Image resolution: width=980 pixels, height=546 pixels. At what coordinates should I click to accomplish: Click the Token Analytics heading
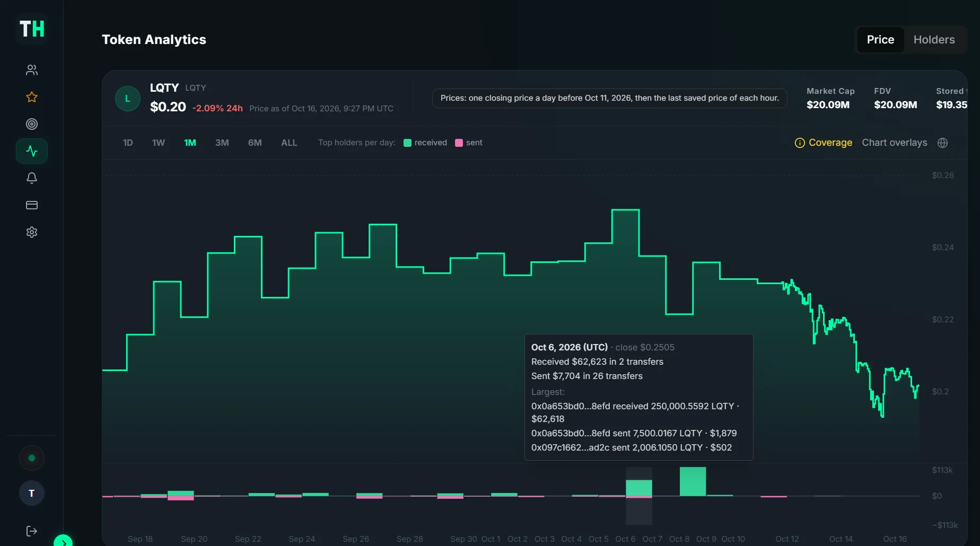point(154,40)
